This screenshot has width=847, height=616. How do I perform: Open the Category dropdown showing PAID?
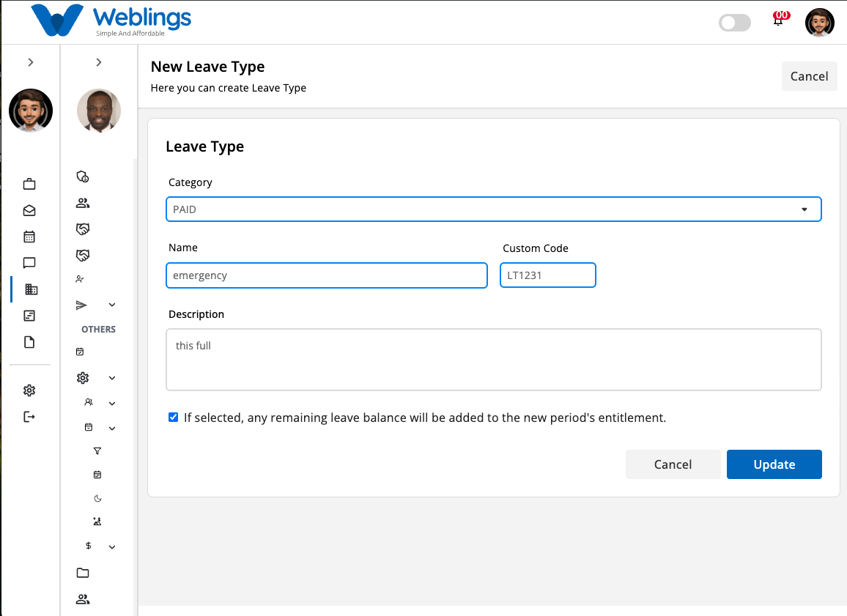[494, 209]
